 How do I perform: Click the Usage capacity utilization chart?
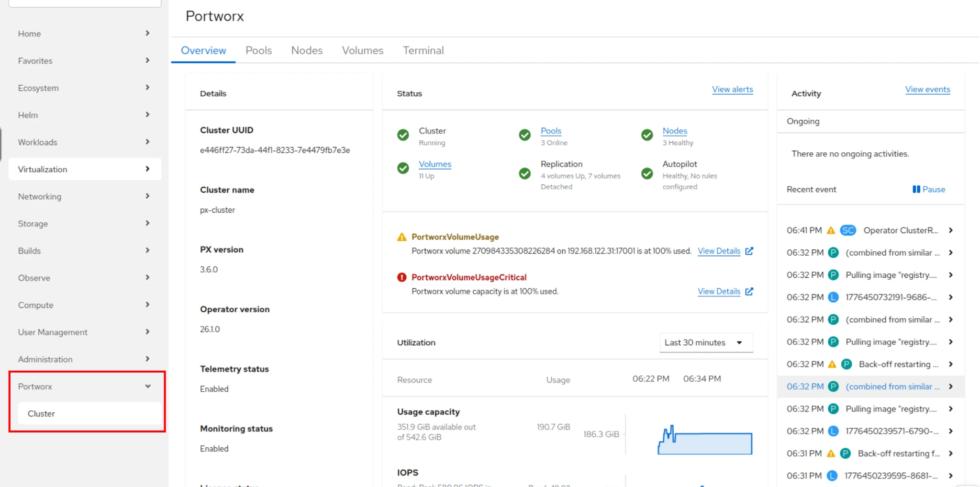(705, 440)
